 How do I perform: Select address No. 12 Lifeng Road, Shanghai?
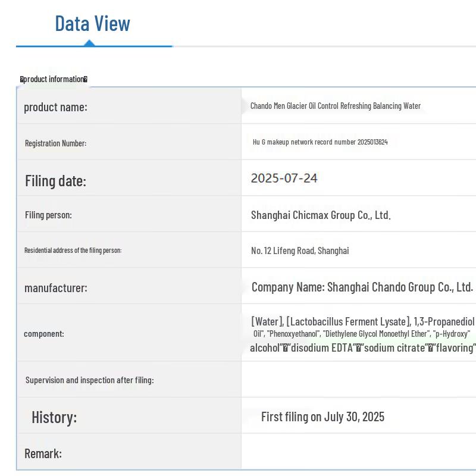300,250
